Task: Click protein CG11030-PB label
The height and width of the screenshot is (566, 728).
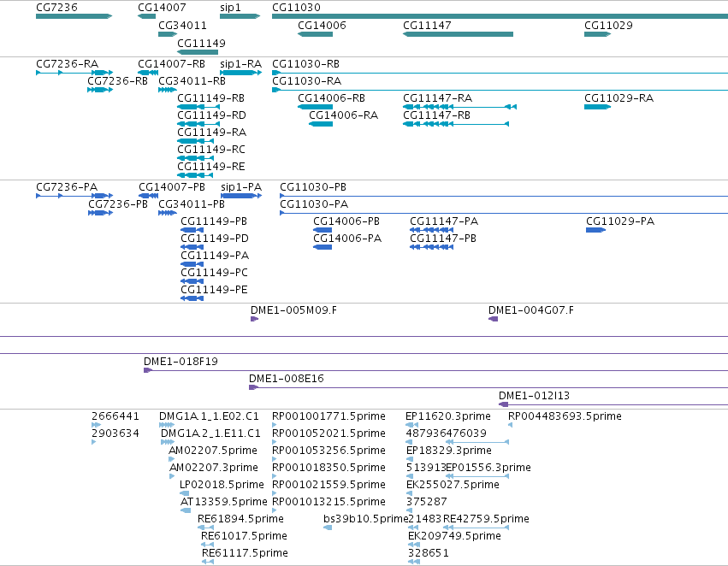Action: (x=313, y=187)
